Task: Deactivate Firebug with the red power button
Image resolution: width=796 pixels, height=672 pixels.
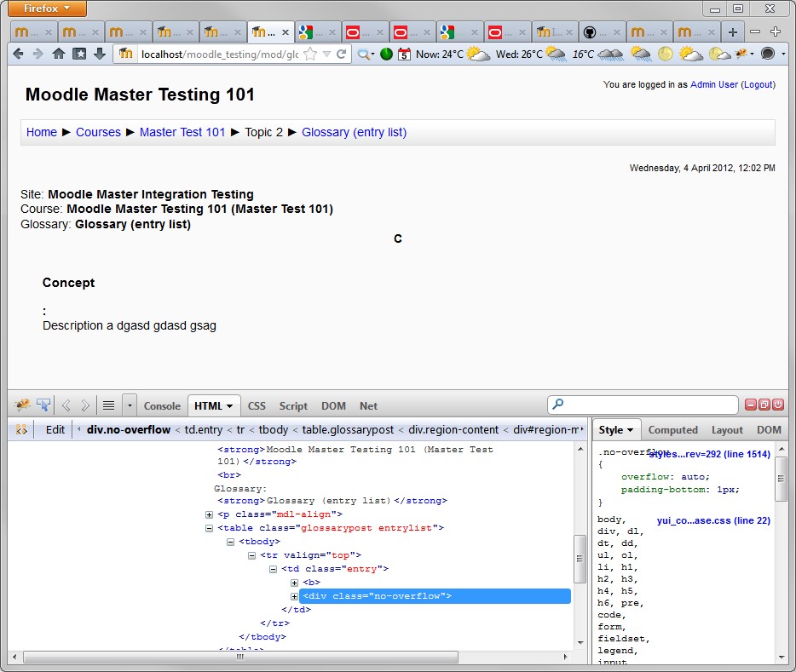Action: pyautogui.click(x=778, y=405)
